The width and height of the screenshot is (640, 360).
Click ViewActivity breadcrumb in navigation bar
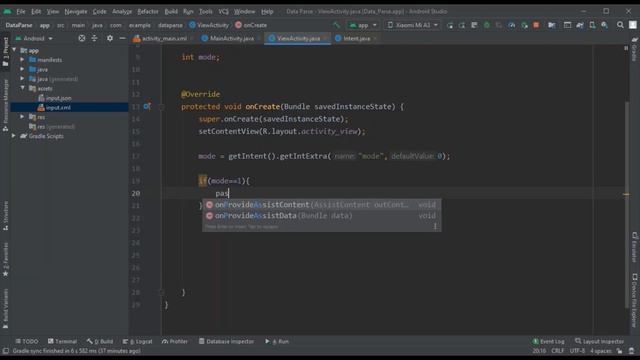209,25
